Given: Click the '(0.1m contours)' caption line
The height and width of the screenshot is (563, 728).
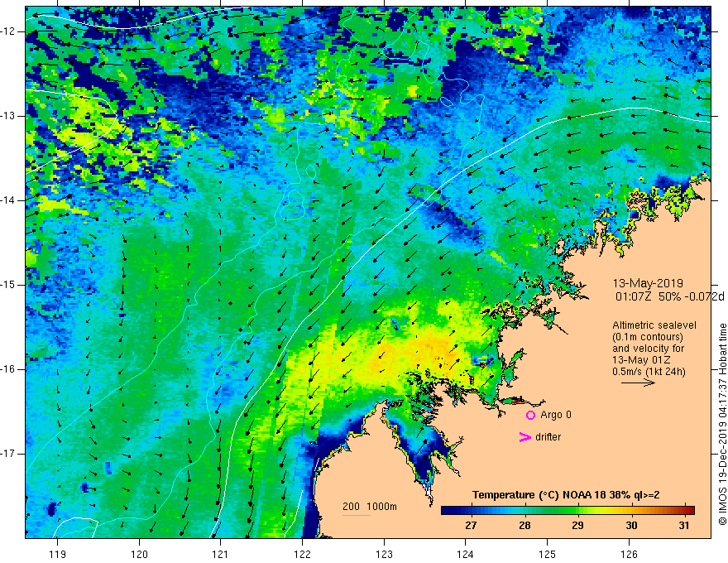Looking at the screenshot, I should coord(647,337).
